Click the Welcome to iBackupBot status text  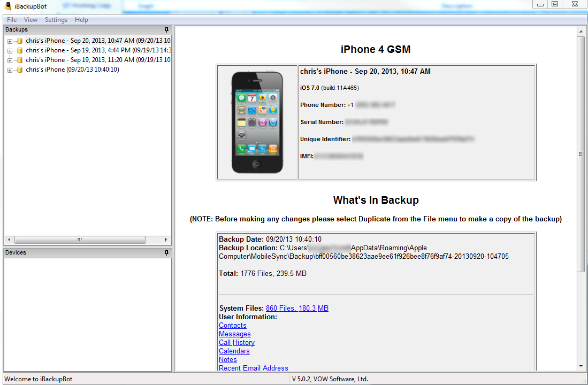coord(38,379)
